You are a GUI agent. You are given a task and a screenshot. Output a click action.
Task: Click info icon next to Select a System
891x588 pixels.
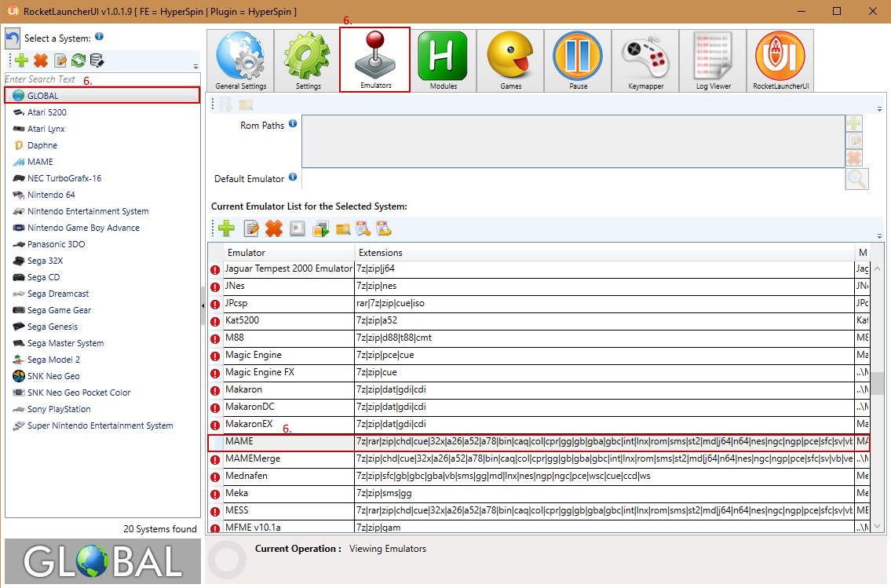click(x=100, y=36)
